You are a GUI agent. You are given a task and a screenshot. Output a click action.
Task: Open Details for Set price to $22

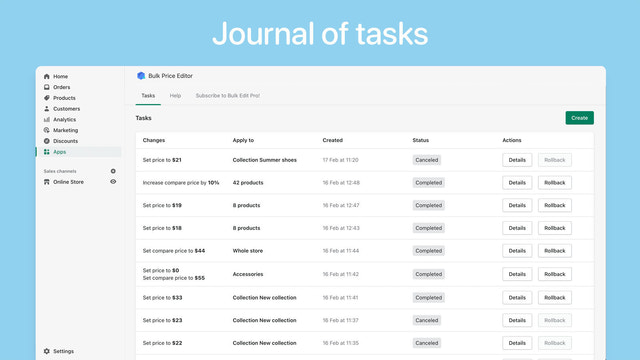coord(517,343)
